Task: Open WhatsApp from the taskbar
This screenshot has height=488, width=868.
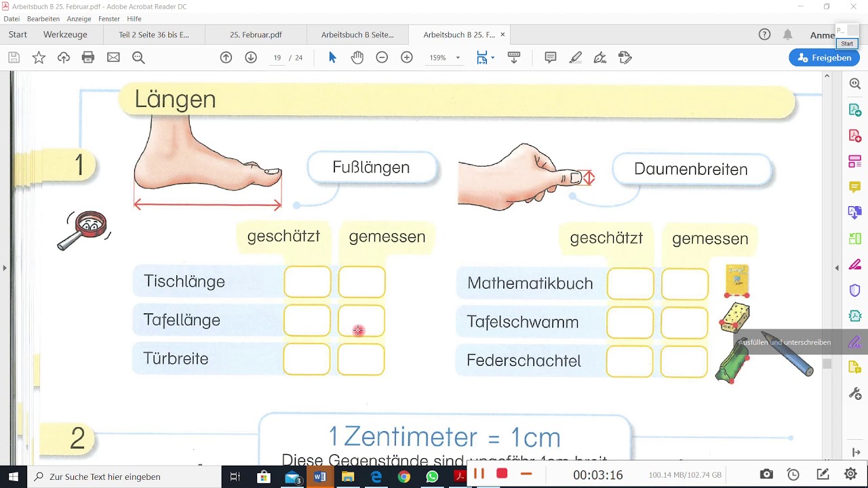Action: [x=432, y=476]
